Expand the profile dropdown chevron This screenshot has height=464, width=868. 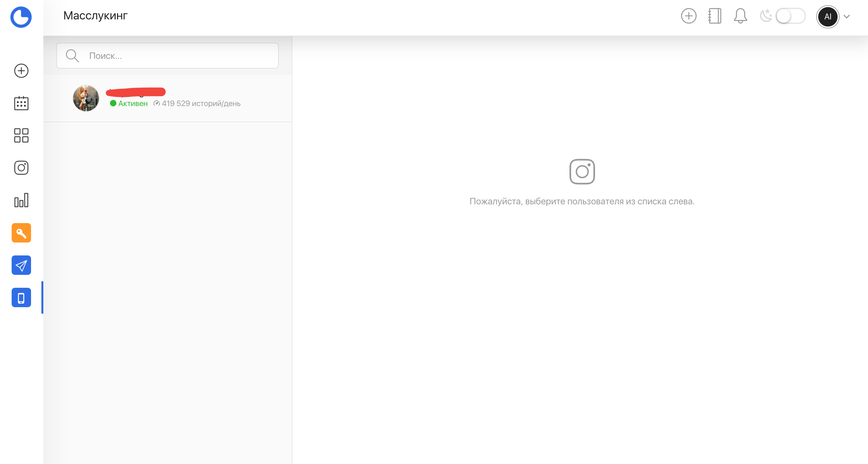pos(846,16)
